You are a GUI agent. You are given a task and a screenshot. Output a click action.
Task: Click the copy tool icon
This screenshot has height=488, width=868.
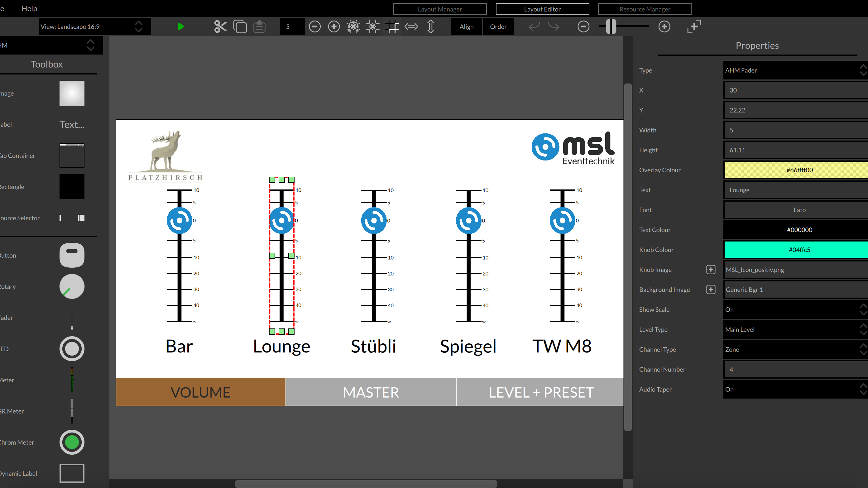click(x=240, y=26)
